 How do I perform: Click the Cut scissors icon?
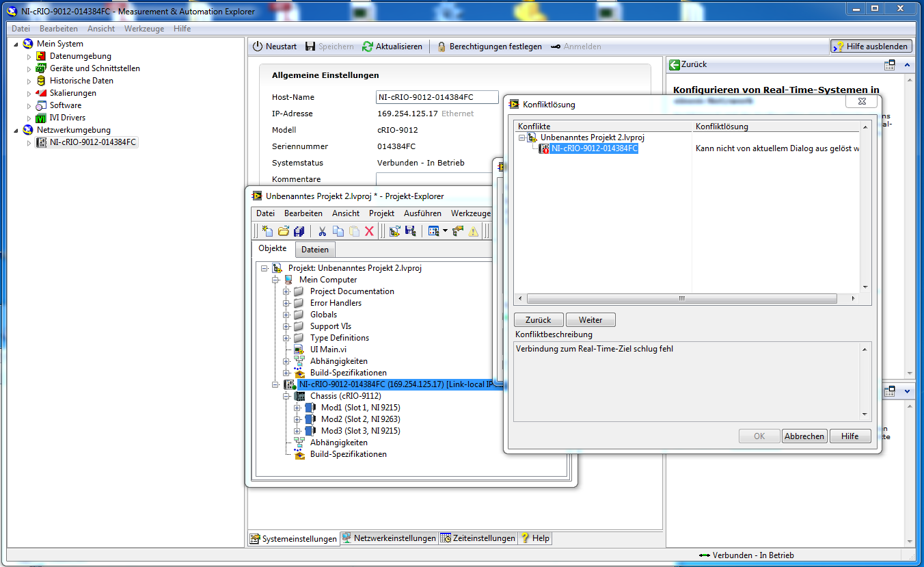(323, 231)
